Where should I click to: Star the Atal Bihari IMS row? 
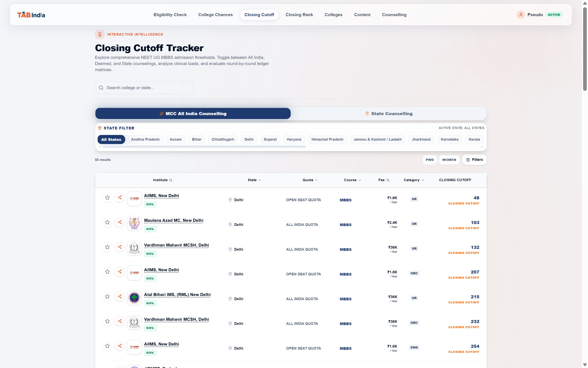pos(107,296)
